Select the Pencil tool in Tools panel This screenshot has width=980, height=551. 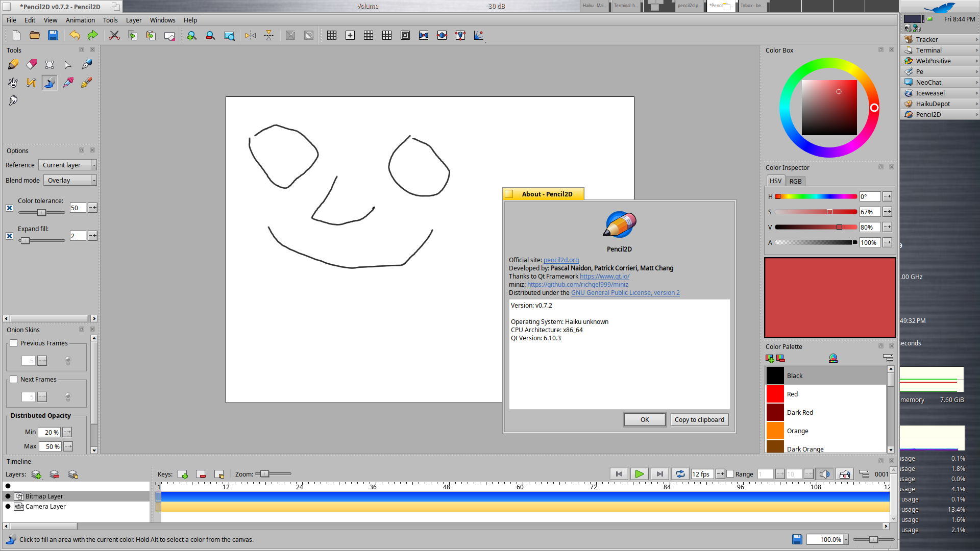point(13,64)
